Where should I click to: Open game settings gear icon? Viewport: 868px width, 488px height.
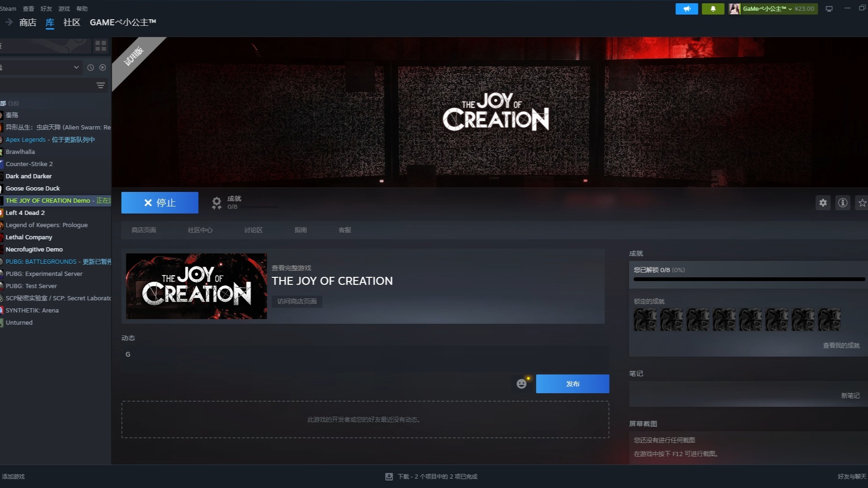823,203
